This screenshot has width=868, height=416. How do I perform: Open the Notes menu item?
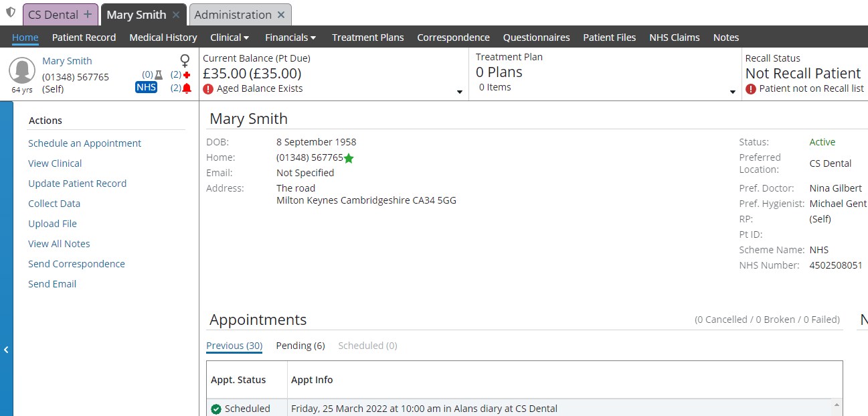coord(726,38)
